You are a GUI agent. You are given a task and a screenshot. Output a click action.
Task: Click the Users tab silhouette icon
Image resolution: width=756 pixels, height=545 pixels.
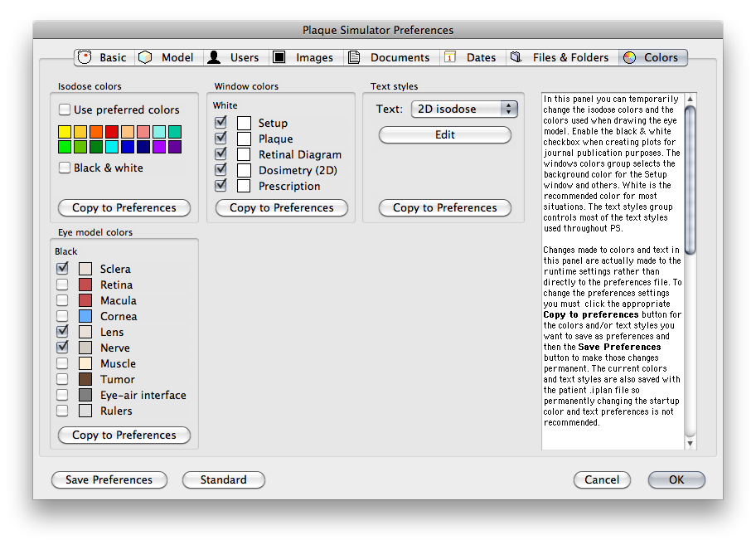[x=214, y=57]
